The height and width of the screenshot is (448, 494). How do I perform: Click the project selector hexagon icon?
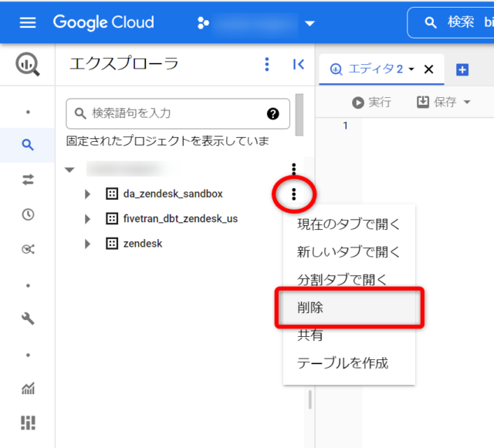(203, 23)
